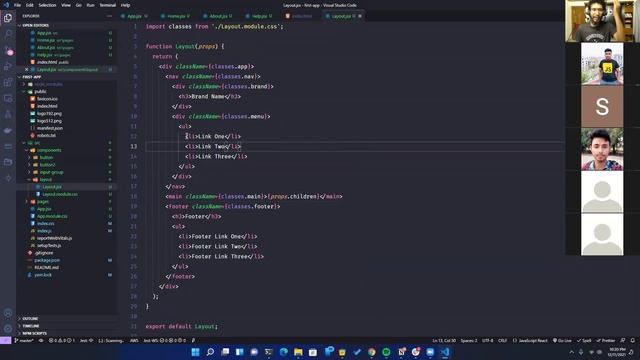
Task: Open Source Control view with pink badge
Action: click(8, 50)
